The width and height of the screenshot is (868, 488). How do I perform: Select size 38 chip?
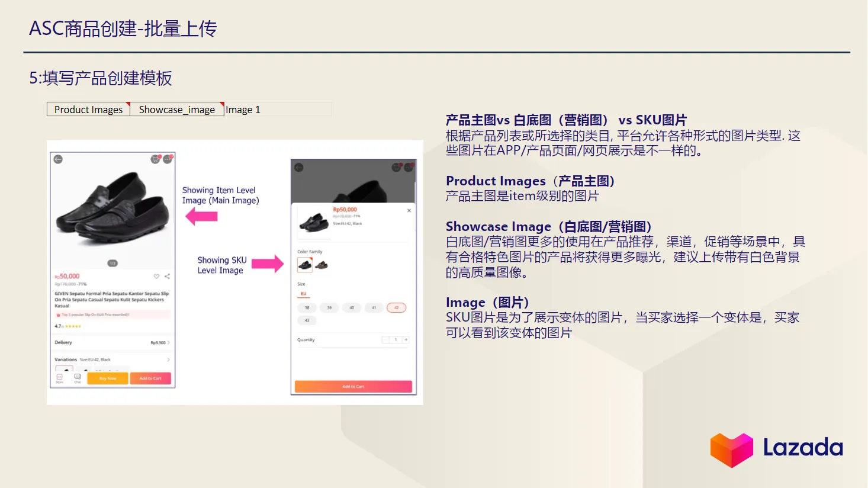click(x=306, y=307)
